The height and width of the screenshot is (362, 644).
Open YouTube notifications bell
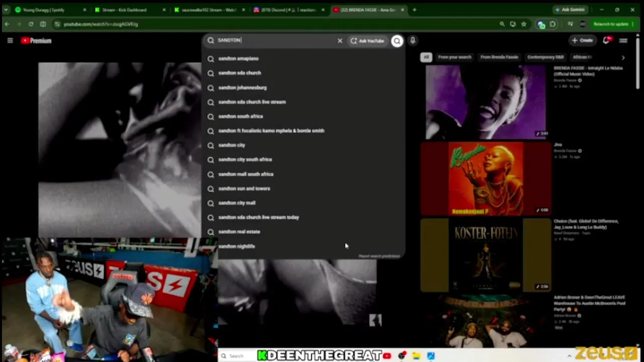(606, 41)
